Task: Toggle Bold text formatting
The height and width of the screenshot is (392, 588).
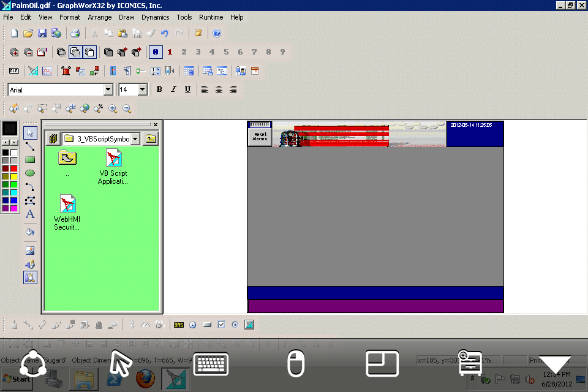Action: (159, 89)
